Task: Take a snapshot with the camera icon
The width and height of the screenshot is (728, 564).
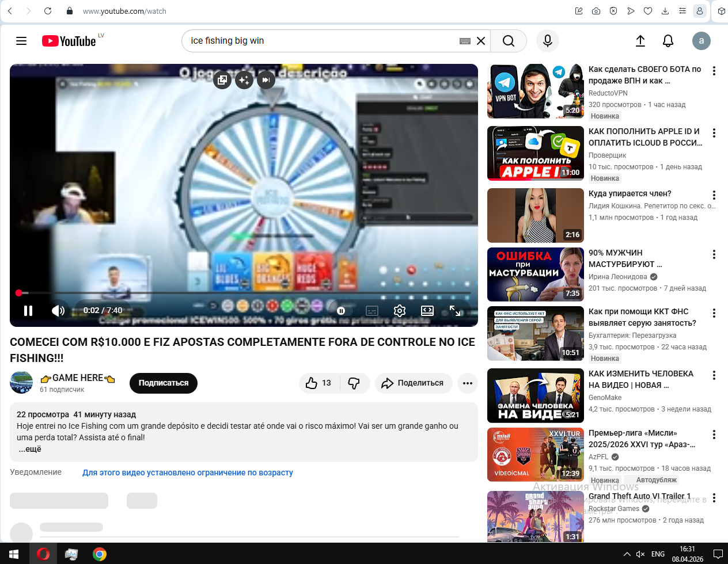Action: click(596, 11)
